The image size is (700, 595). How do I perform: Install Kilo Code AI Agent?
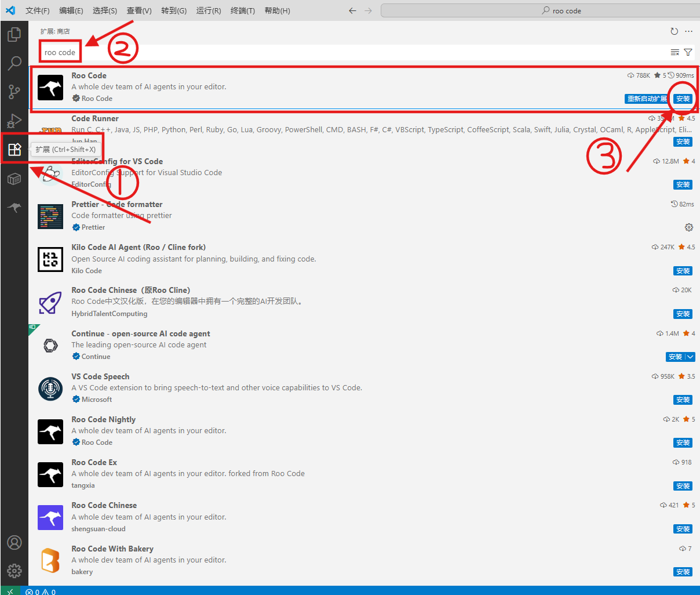point(683,271)
